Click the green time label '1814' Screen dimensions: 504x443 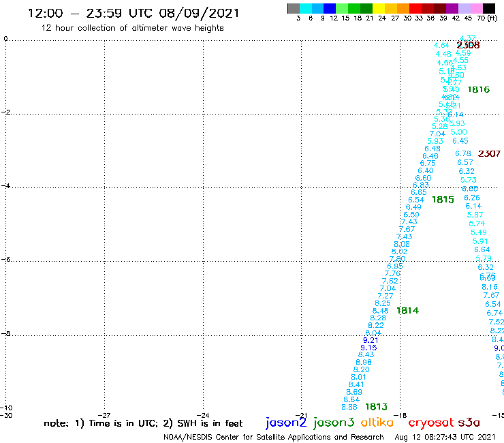(407, 311)
